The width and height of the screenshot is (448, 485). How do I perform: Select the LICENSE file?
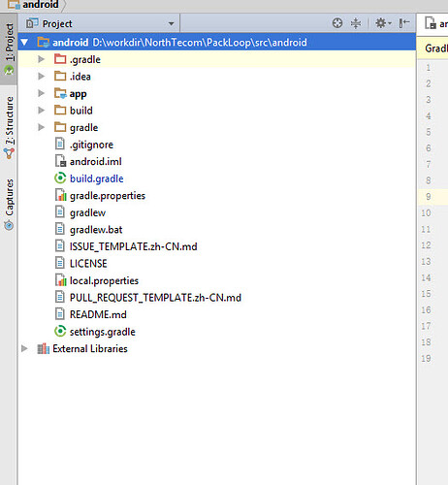(88, 264)
